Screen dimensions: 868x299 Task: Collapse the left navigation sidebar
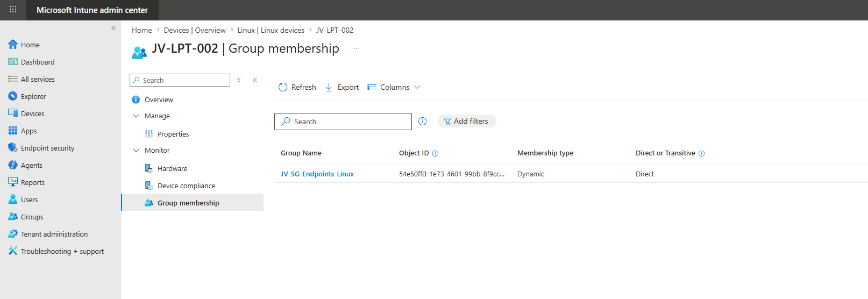coord(113,28)
